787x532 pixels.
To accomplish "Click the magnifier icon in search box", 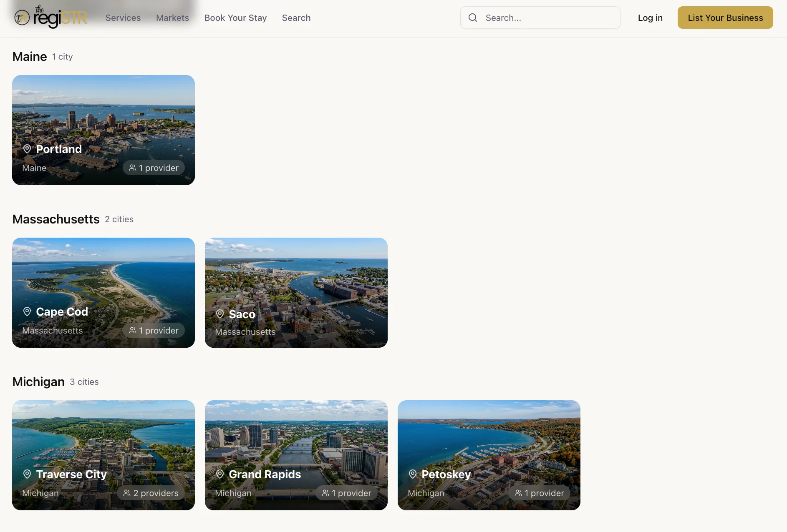I will pos(473,18).
